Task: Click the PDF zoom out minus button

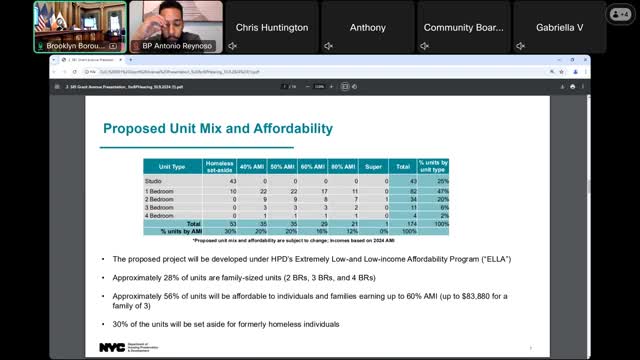Action: 308,87
